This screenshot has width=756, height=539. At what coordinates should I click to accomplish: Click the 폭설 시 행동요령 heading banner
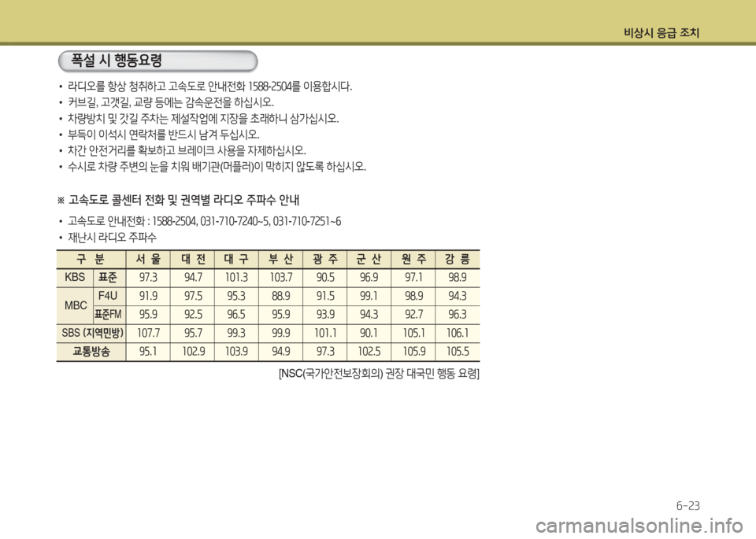pyautogui.click(x=157, y=61)
